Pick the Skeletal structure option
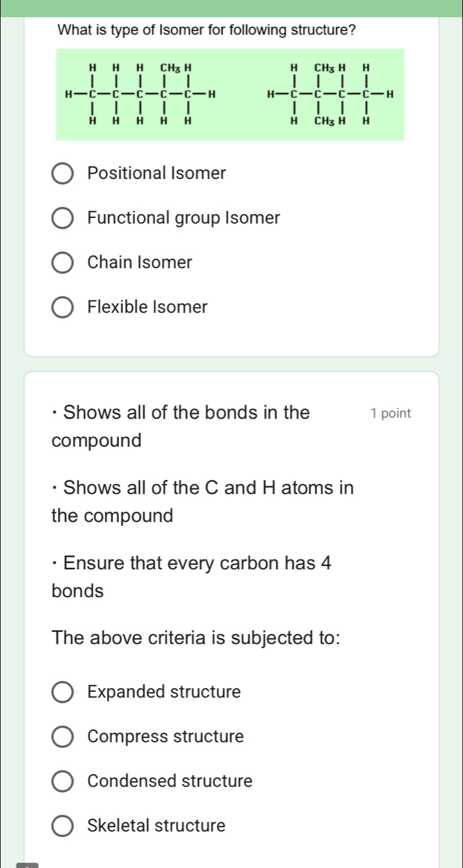This screenshot has height=868, width=463. [63, 826]
